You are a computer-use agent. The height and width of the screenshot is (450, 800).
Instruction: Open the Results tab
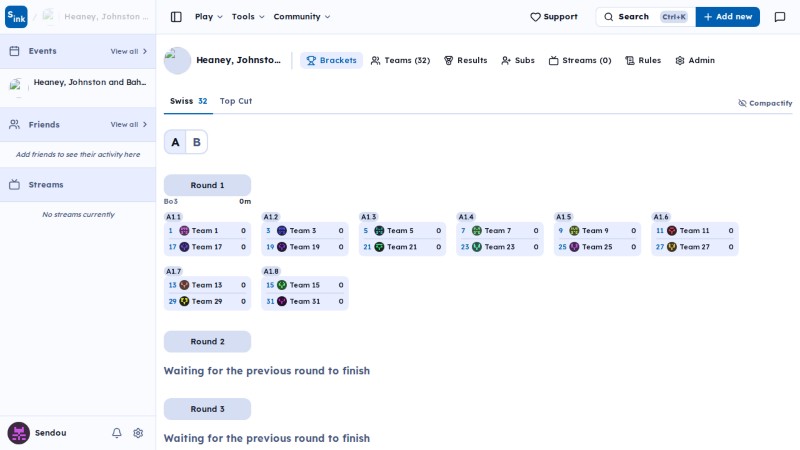[x=465, y=60]
